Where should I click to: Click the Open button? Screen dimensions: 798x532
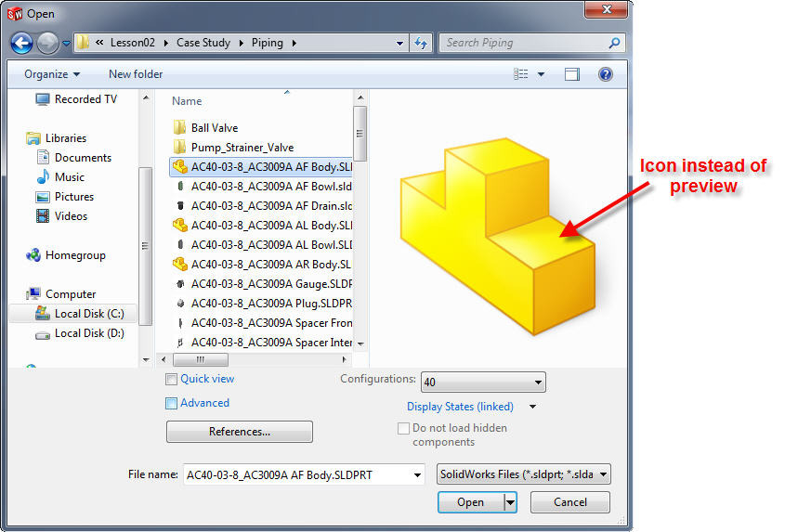coord(471,502)
